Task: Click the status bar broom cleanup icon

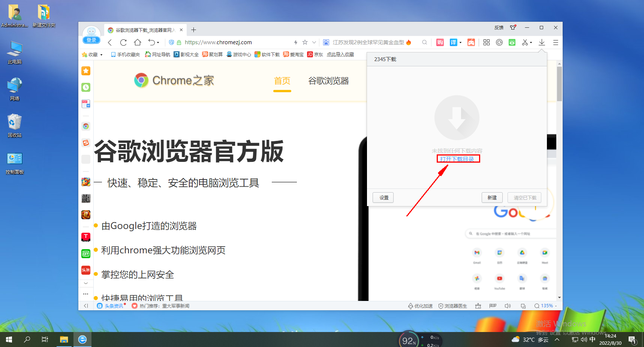Action: click(478, 306)
